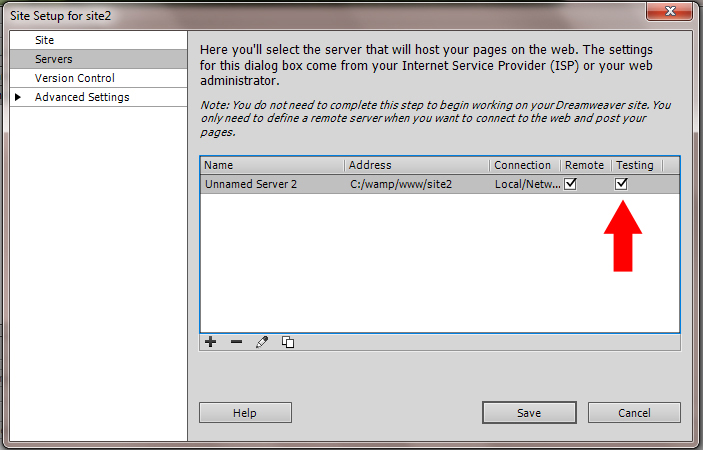Save the site setup

tap(529, 412)
